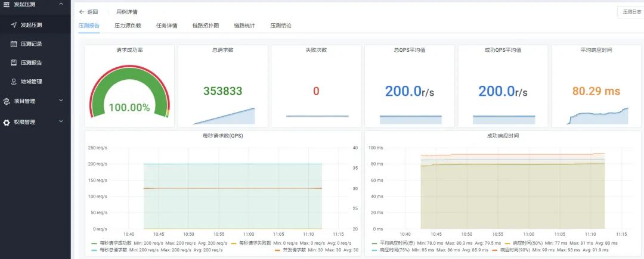
Task: Collapse the 发起压测 sidebar group chevron
Action: click(x=61, y=4)
